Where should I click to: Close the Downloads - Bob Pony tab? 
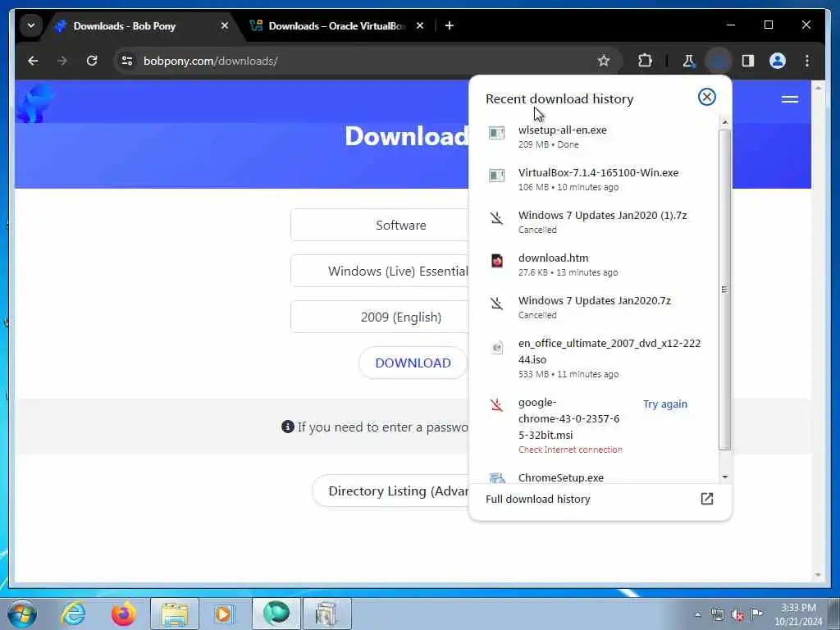(x=225, y=25)
